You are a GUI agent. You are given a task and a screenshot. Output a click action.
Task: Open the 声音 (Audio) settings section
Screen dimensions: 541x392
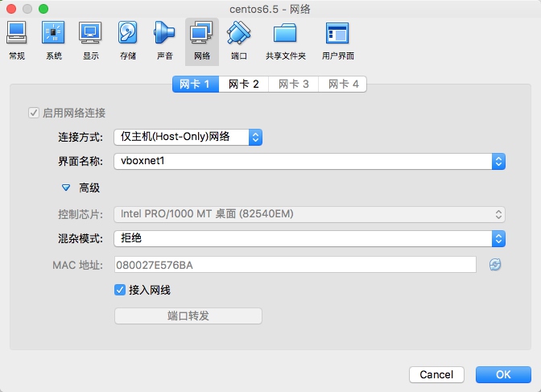(x=164, y=41)
